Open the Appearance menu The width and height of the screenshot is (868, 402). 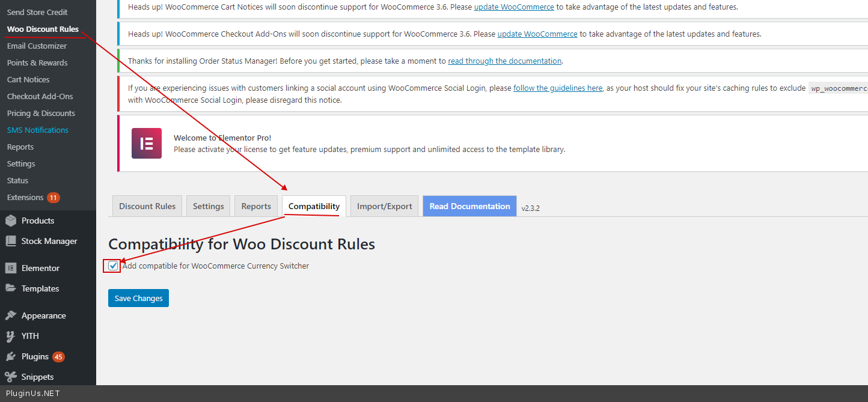click(43, 315)
